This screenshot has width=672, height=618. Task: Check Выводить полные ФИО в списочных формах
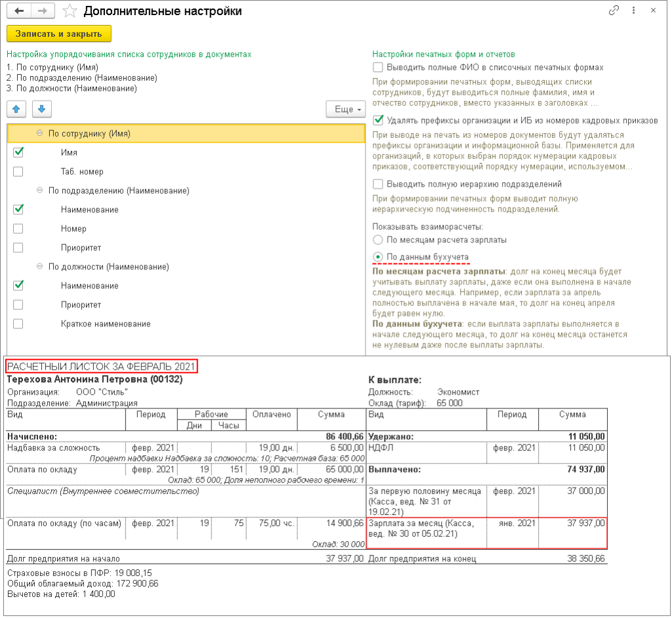(x=378, y=67)
